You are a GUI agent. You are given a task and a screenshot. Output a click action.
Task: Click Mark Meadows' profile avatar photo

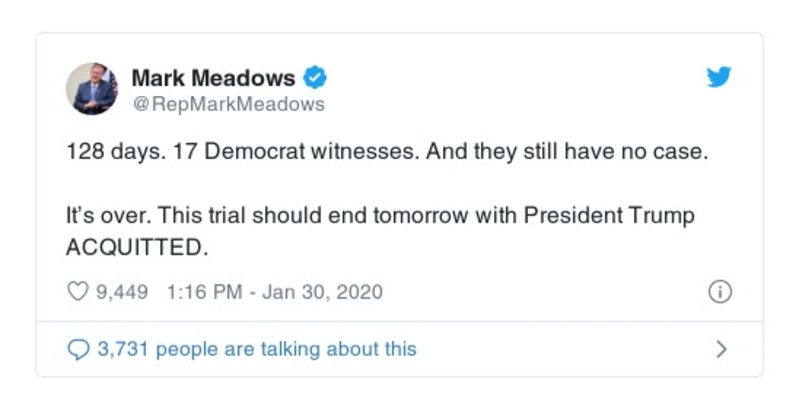92,88
